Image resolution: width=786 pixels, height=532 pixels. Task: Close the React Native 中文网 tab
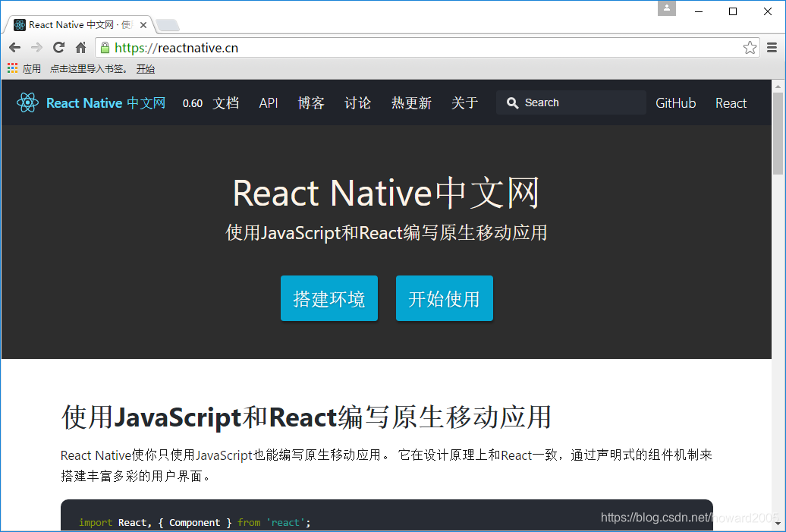143,25
